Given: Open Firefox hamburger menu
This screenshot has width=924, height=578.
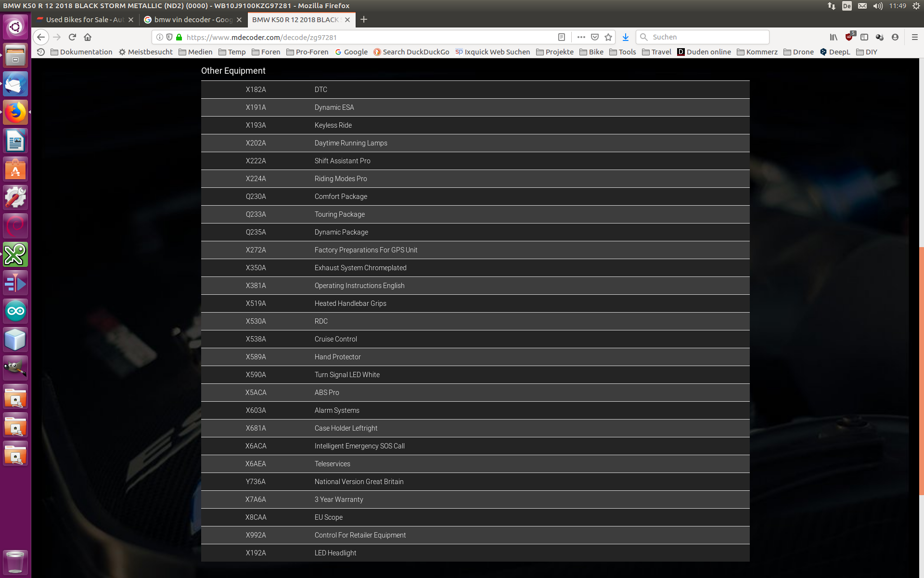Looking at the screenshot, I should 914,37.
